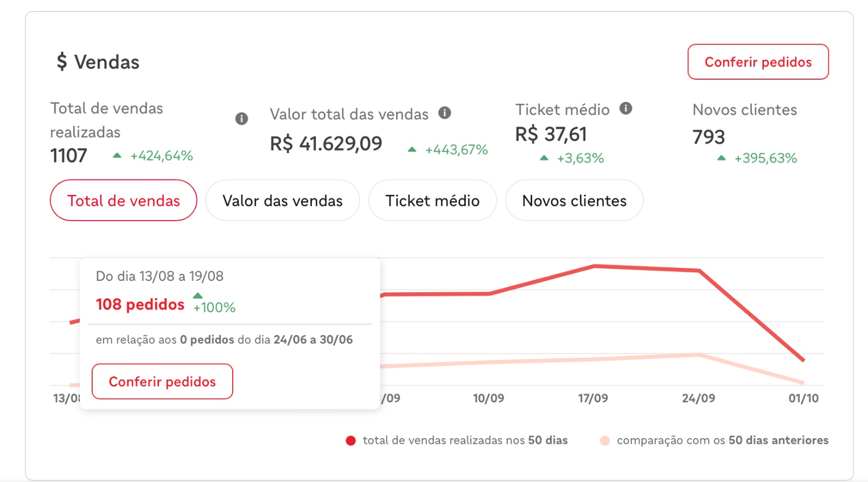Click top-right Conferir pedidos button
This screenshot has height=482, width=868.
[x=758, y=62]
